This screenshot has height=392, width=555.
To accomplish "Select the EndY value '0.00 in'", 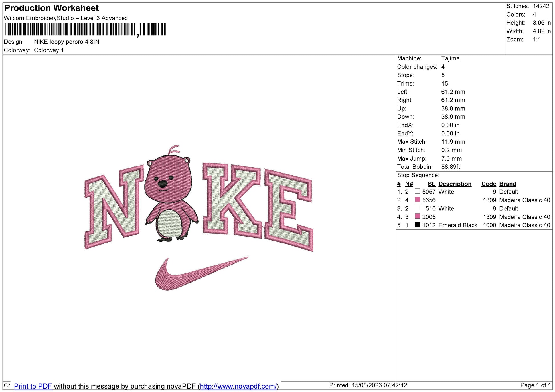I will (450, 133).
